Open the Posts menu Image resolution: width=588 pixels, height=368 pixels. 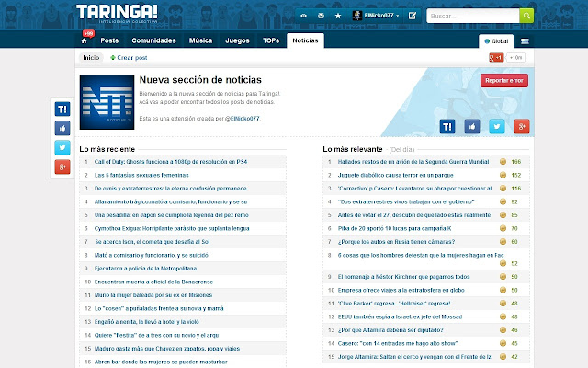109,40
